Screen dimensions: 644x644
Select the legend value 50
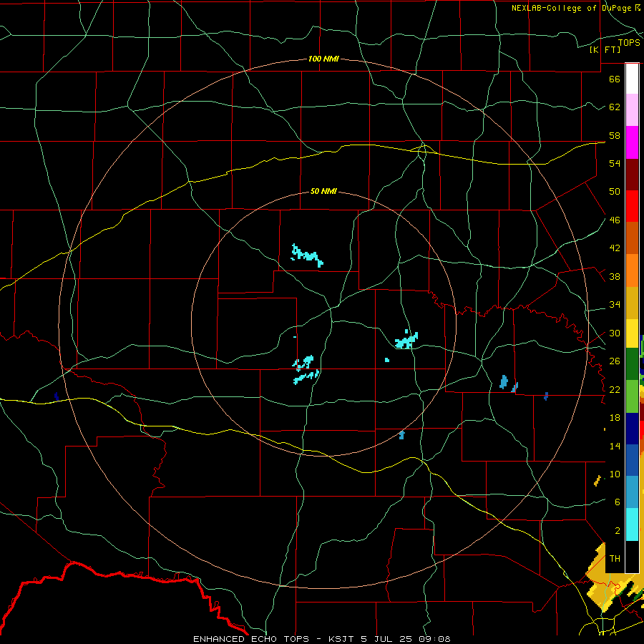click(615, 192)
